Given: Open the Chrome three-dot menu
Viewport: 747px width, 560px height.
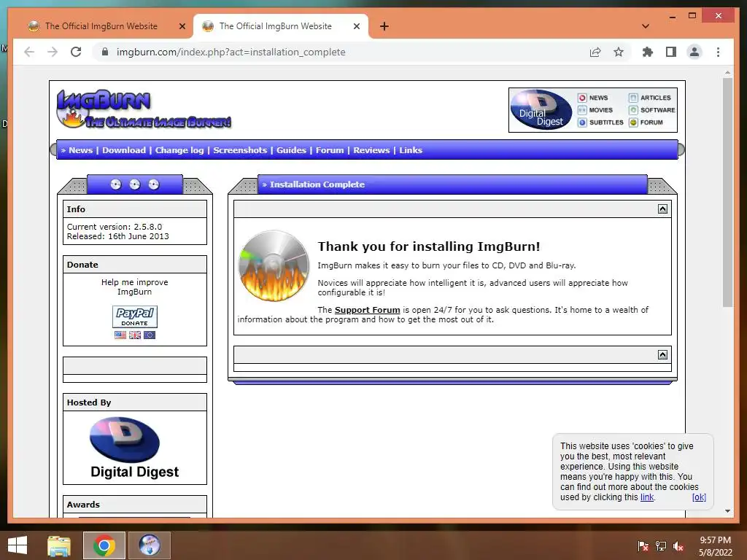Looking at the screenshot, I should point(718,52).
